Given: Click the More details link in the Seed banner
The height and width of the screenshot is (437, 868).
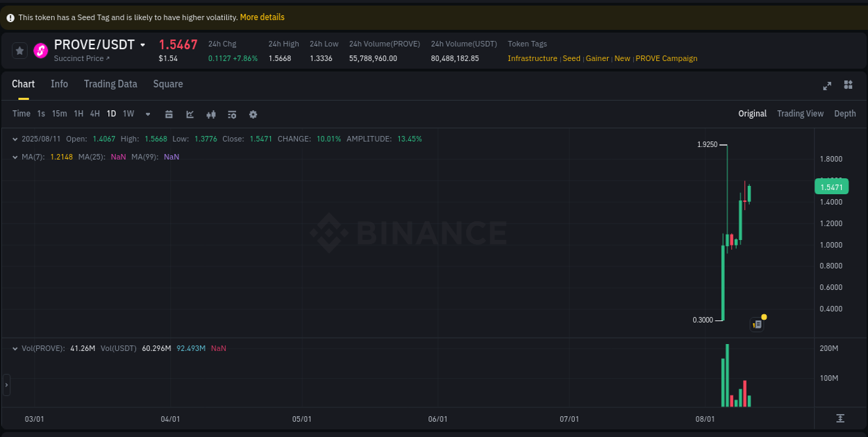Looking at the screenshot, I should point(262,17).
